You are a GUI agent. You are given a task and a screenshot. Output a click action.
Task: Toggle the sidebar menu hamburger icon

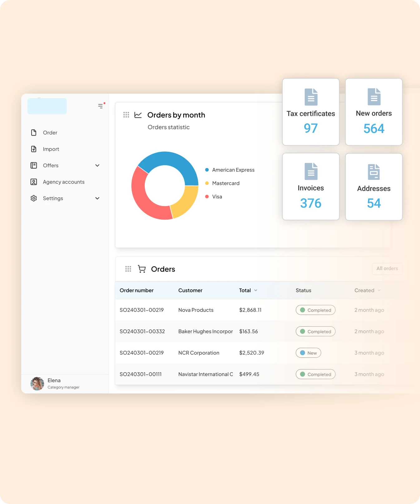[100, 106]
